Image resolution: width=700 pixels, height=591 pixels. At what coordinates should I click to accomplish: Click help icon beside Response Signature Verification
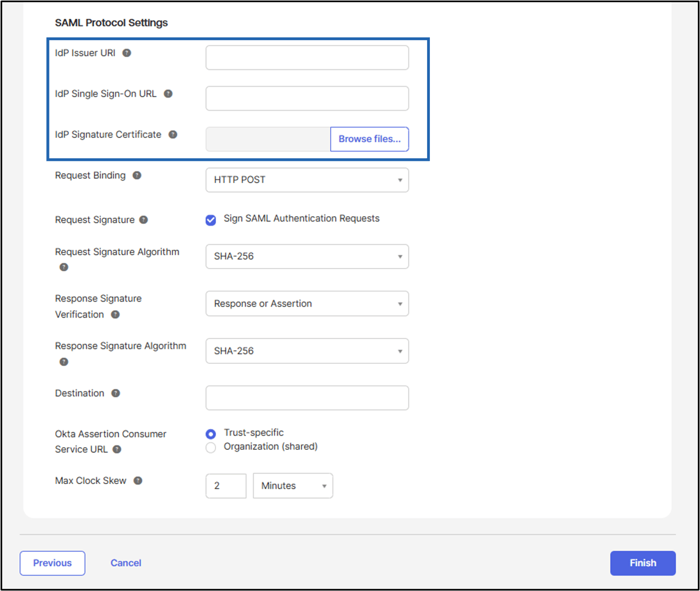pyautogui.click(x=115, y=314)
